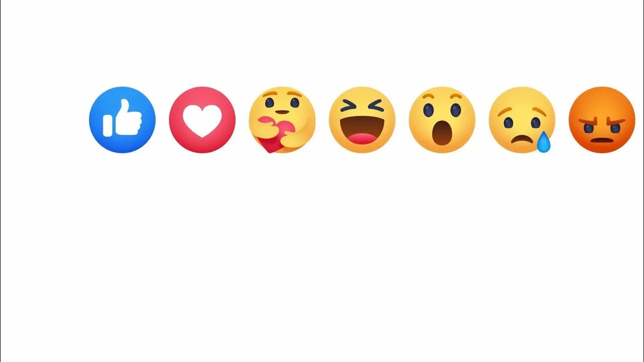React with the Haha laughing emoji

coord(362,120)
